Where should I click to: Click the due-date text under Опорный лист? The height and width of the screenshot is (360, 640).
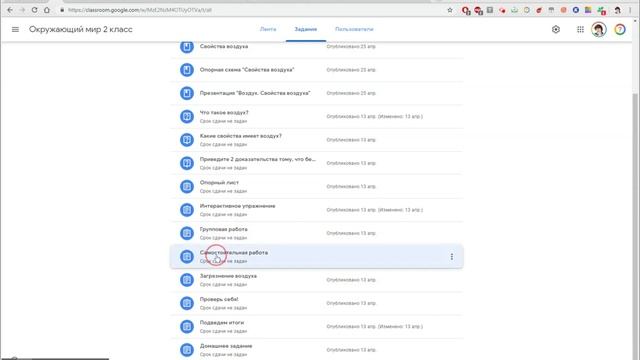point(223,191)
